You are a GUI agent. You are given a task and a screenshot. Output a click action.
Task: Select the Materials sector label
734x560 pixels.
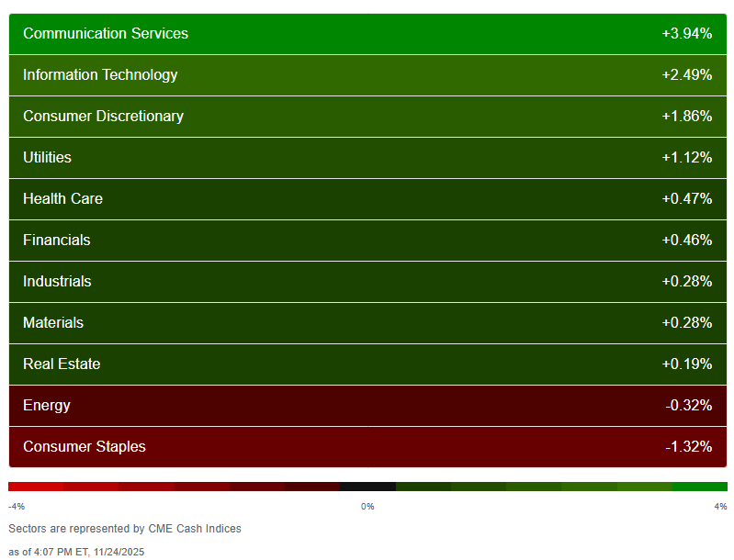(53, 322)
